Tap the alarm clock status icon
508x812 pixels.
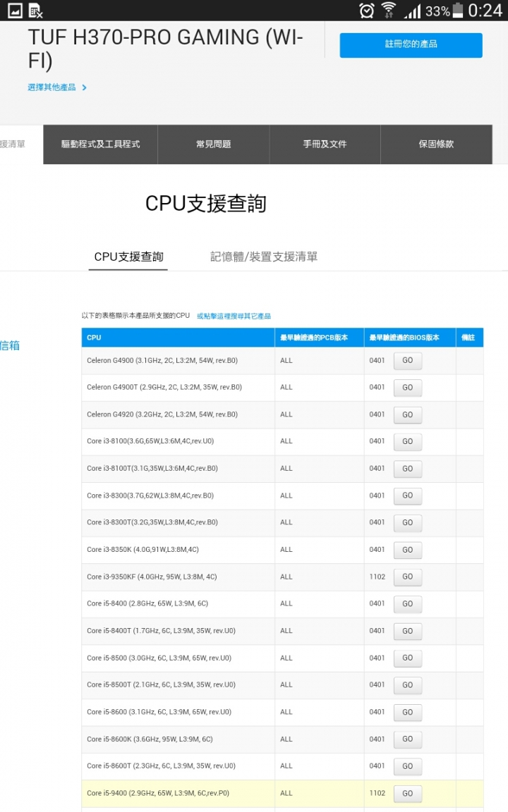pyautogui.click(x=367, y=11)
